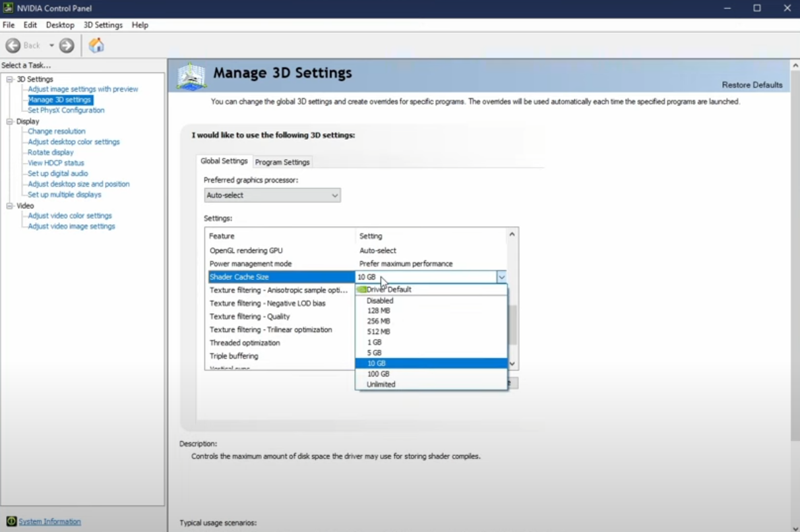The height and width of the screenshot is (532, 800).
Task: Choose Driver Default shader cache option
Action: pyautogui.click(x=431, y=289)
